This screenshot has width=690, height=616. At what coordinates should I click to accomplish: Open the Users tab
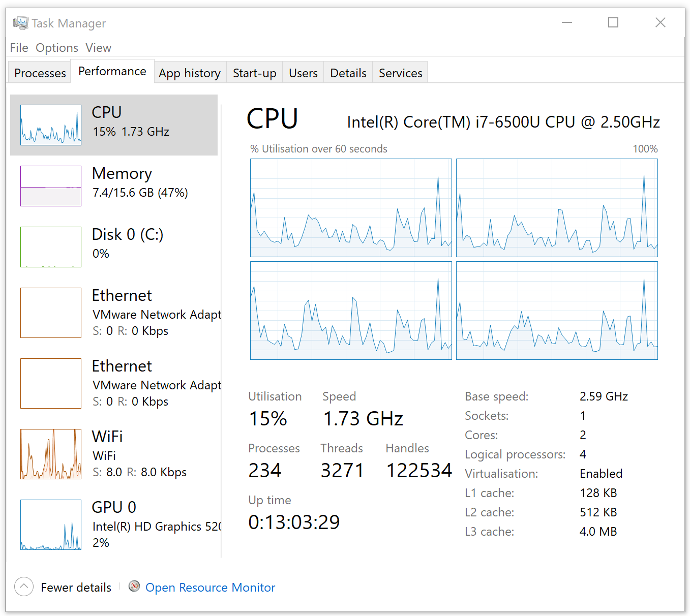point(303,73)
